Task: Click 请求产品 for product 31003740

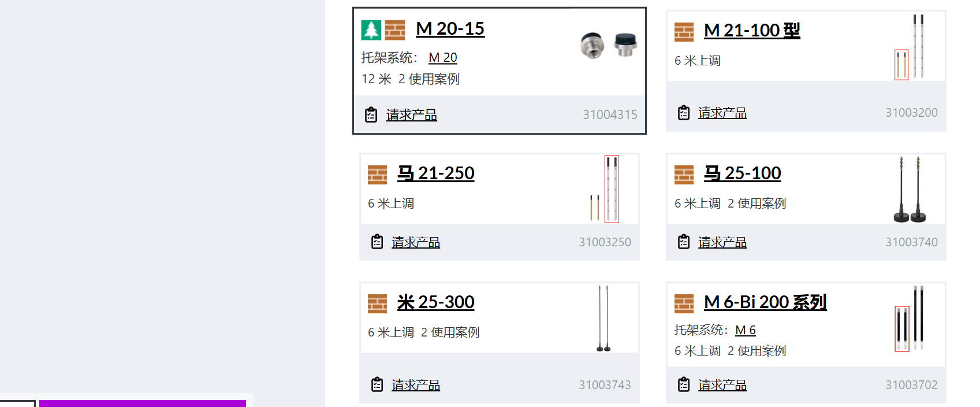Action: [x=722, y=242]
